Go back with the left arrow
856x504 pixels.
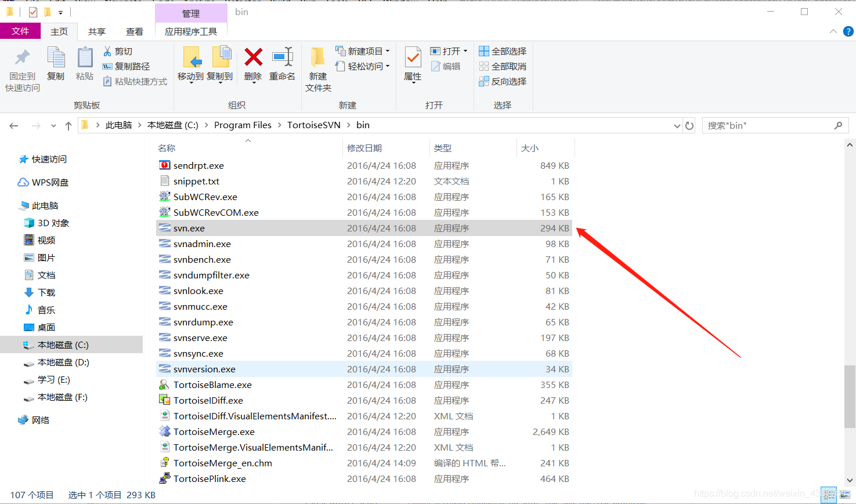tap(14, 125)
